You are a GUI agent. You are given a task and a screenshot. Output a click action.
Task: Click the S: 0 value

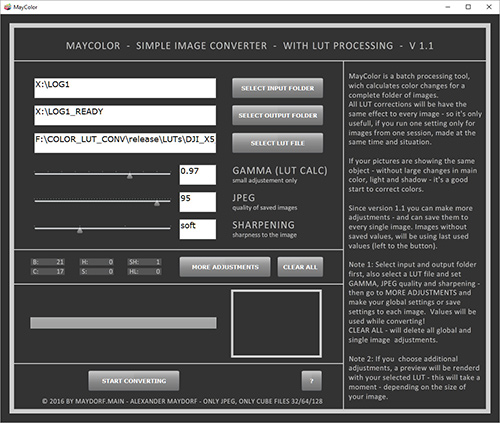97,272
